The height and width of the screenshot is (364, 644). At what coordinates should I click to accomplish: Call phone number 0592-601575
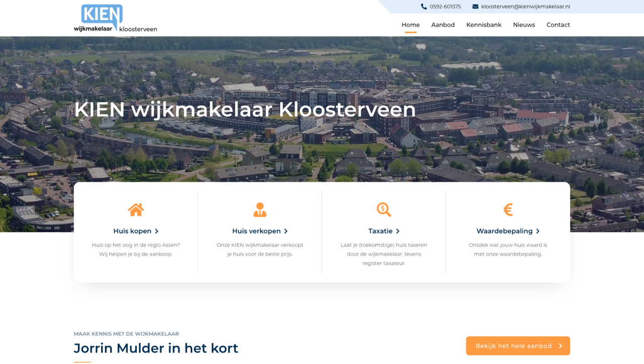[445, 7]
